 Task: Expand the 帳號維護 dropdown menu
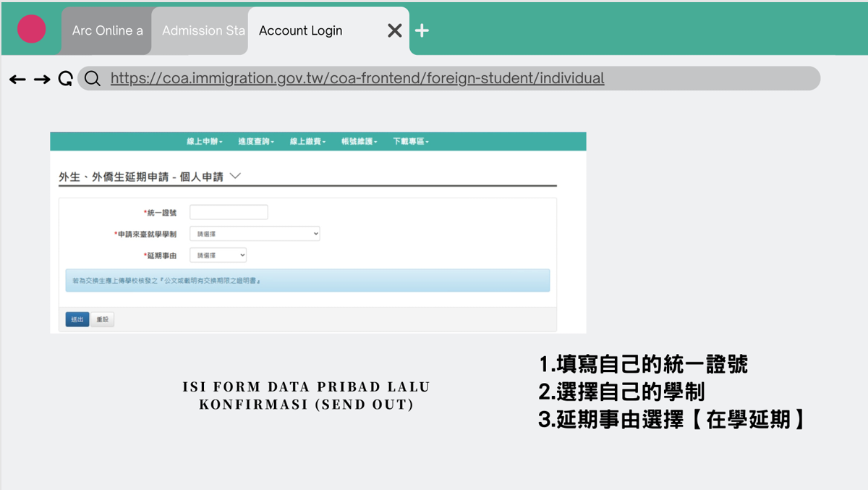coord(359,142)
